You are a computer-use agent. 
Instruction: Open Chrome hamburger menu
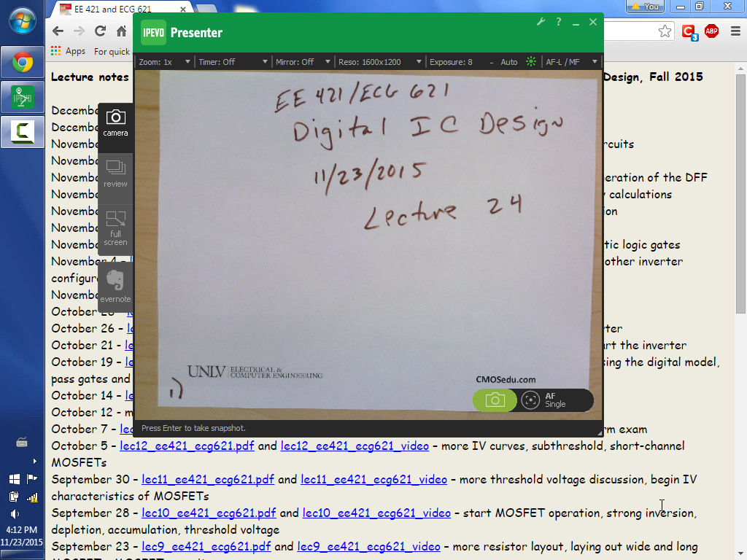(735, 31)
